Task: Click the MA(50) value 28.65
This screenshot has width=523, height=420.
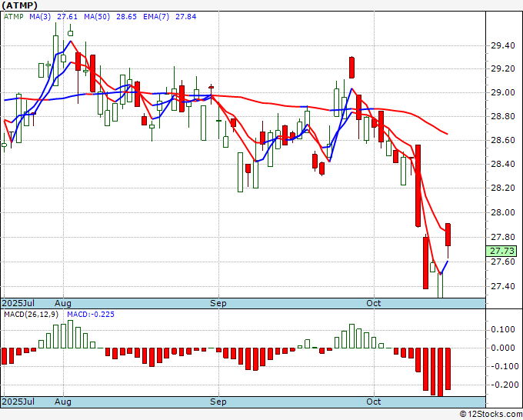Action: click(x=126, y=17)
